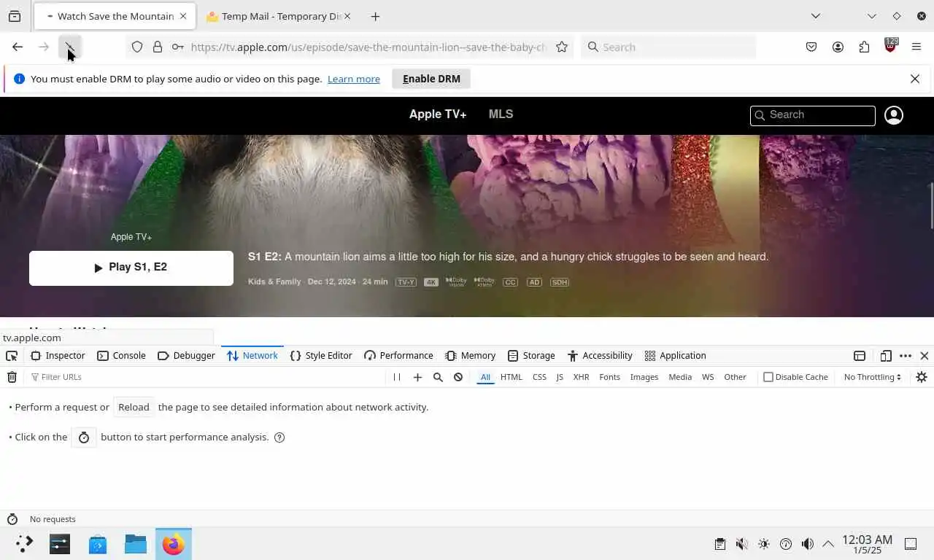This screenshot has height=560, width=934.
Task: Open the KDE application launcher
Action: coord(25,544)
